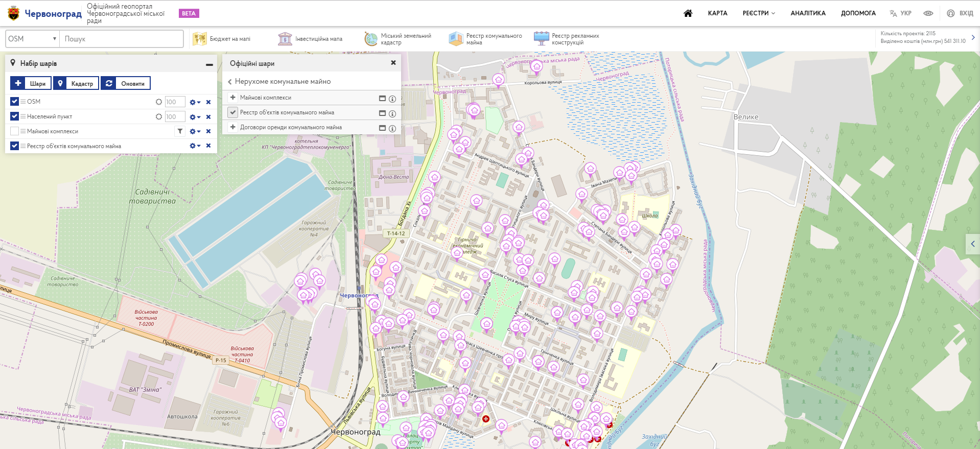Image resolution: width=980 pixels, height=449 pixels.
Task: Close the Офіційні шари panel
Action: pyautogui.click(x=393, y=63)
